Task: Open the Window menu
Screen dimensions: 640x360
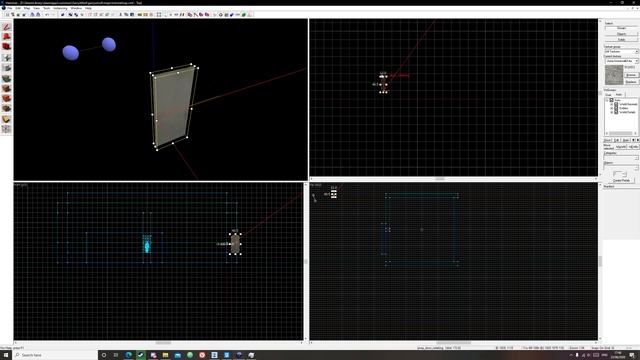Action: click(76, 8)
